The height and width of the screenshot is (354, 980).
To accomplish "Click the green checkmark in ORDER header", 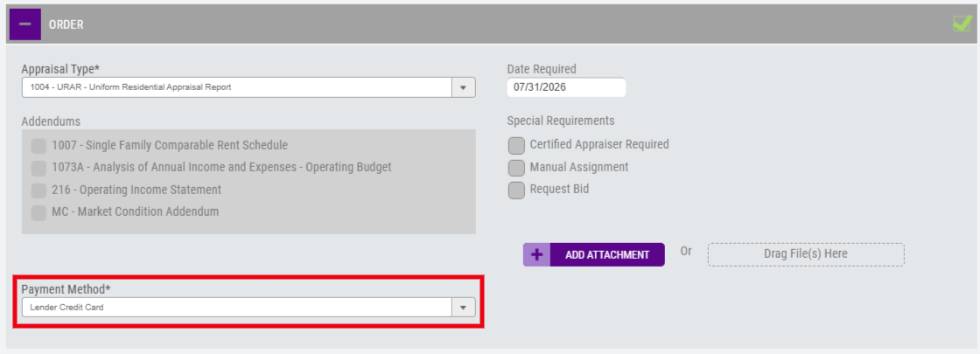I will (x=962, y=24).
